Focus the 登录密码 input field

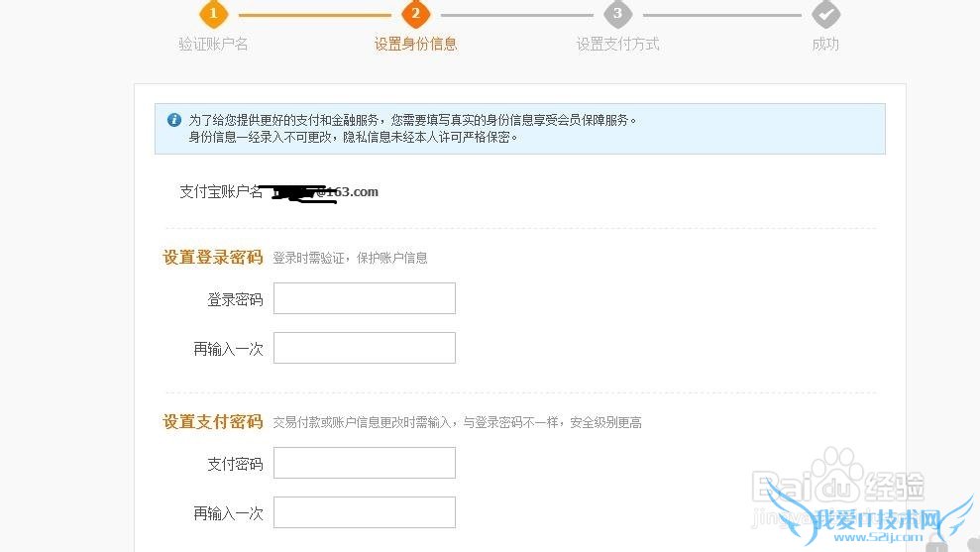point(364,298)
